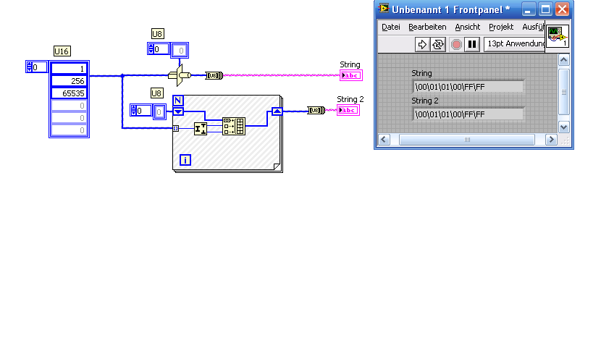
Task: Click the VI icon pane in Frontpanel
Action: click(x=558, y=36)
